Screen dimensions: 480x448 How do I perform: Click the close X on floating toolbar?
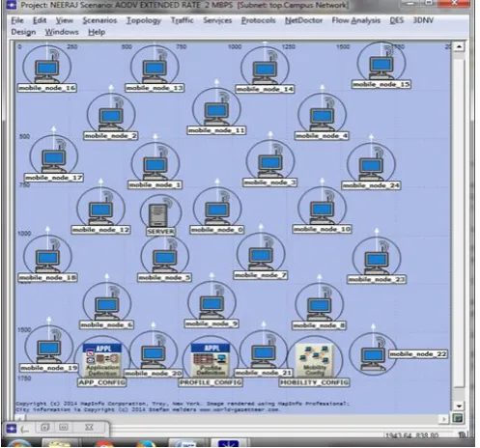click(89, 427)
